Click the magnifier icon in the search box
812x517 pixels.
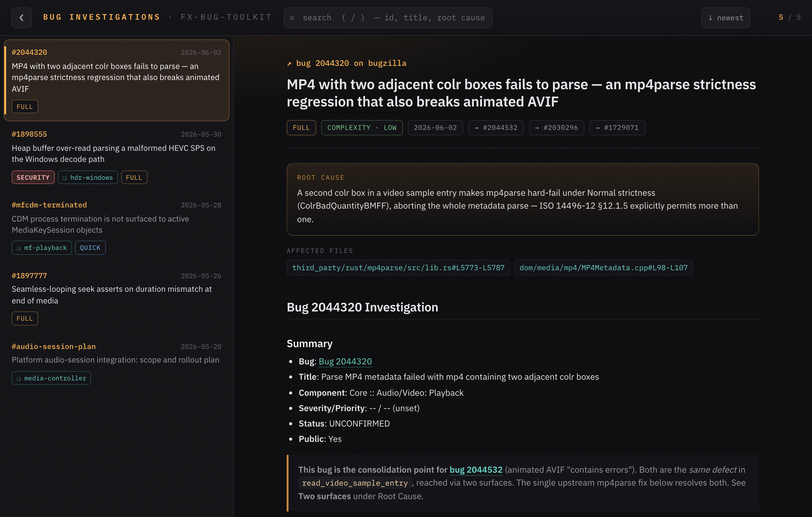(292, 18)
